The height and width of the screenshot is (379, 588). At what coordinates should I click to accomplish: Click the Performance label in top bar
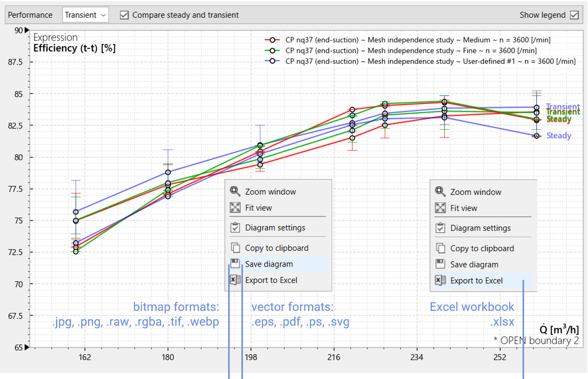[x=30, y=15]
